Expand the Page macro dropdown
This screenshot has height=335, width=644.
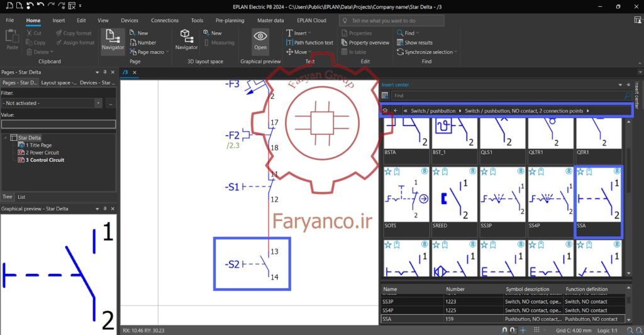point(168,52)
